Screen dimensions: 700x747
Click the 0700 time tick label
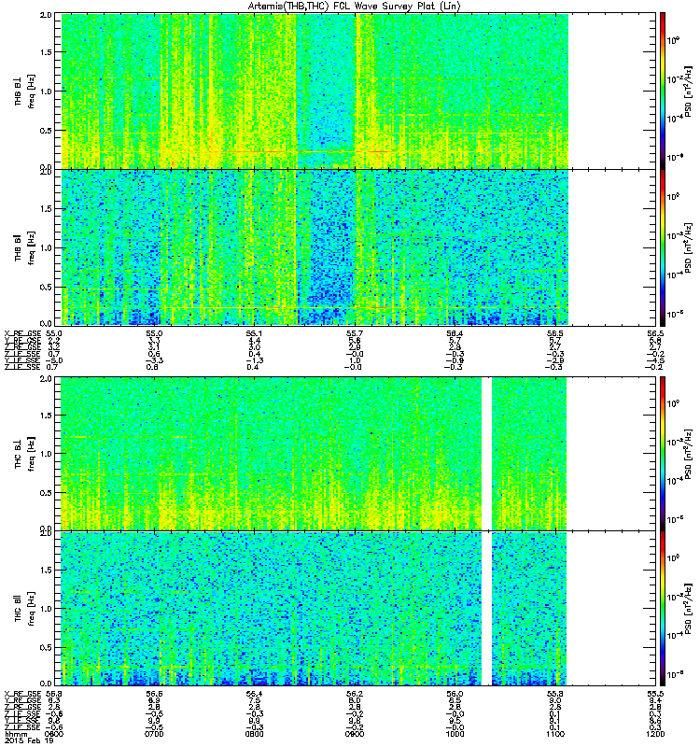154,734
